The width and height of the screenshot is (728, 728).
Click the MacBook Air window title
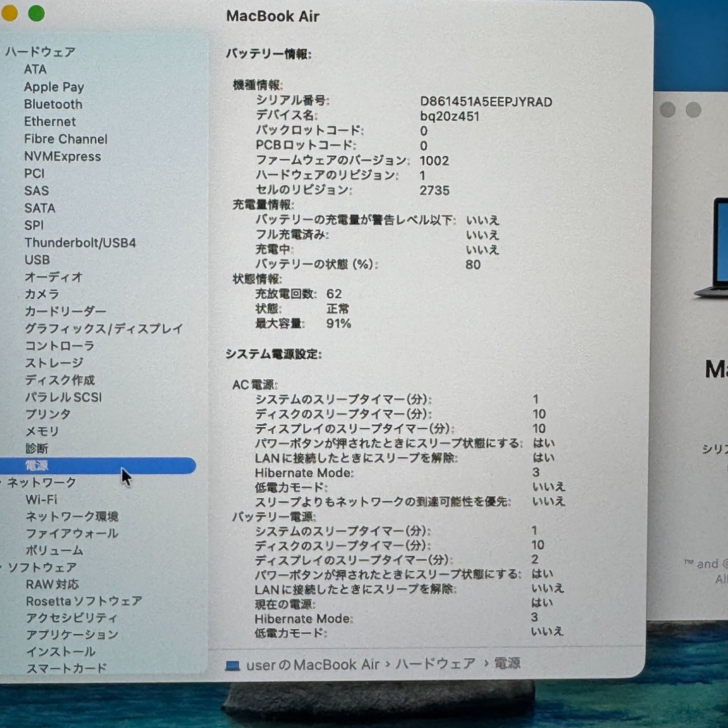click(x=273, y=16)
